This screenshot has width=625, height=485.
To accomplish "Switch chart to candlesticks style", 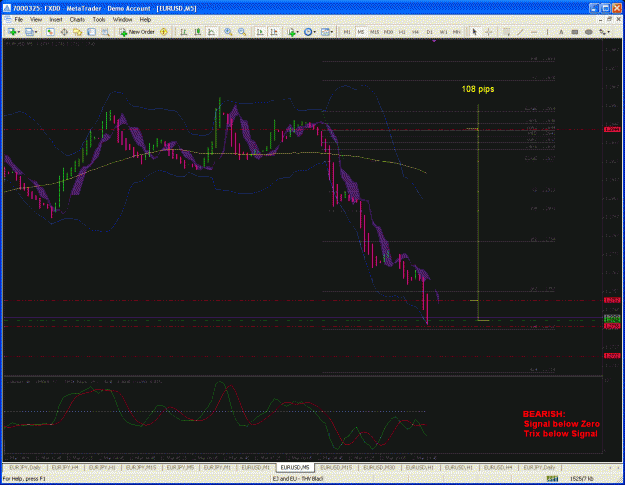I will [x=197, y=32].
